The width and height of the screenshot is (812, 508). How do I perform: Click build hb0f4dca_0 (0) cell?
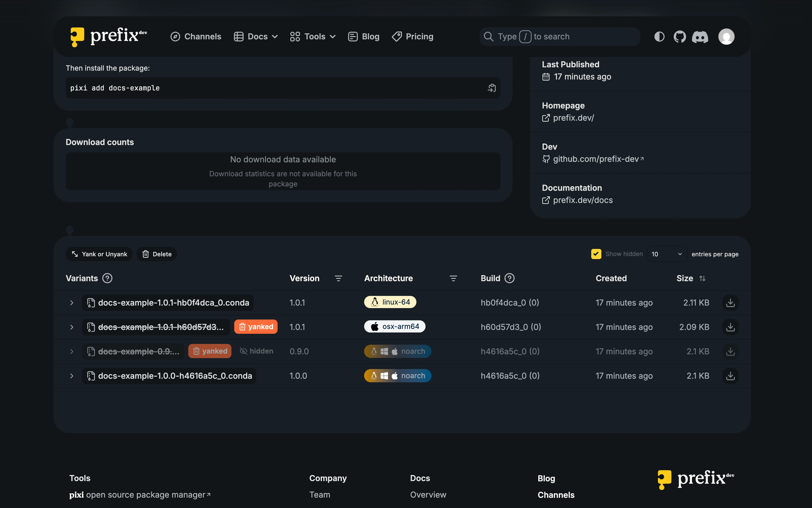[x=510, y=303]
